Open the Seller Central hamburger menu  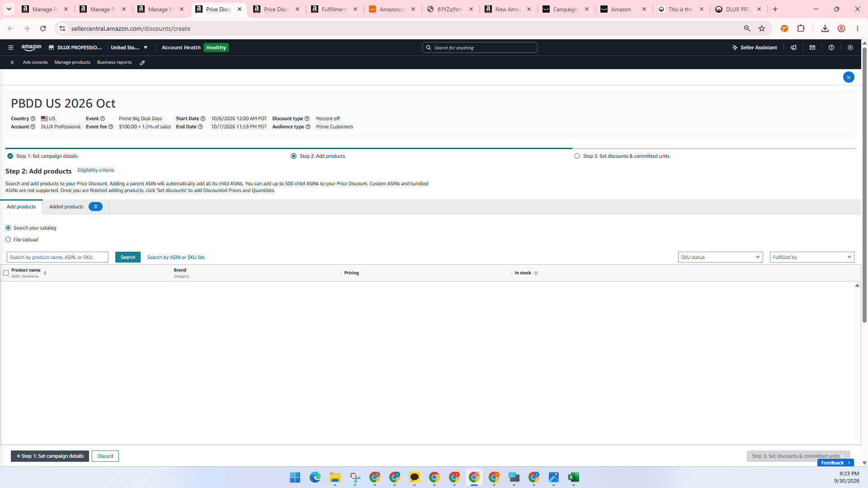point(11,47)
